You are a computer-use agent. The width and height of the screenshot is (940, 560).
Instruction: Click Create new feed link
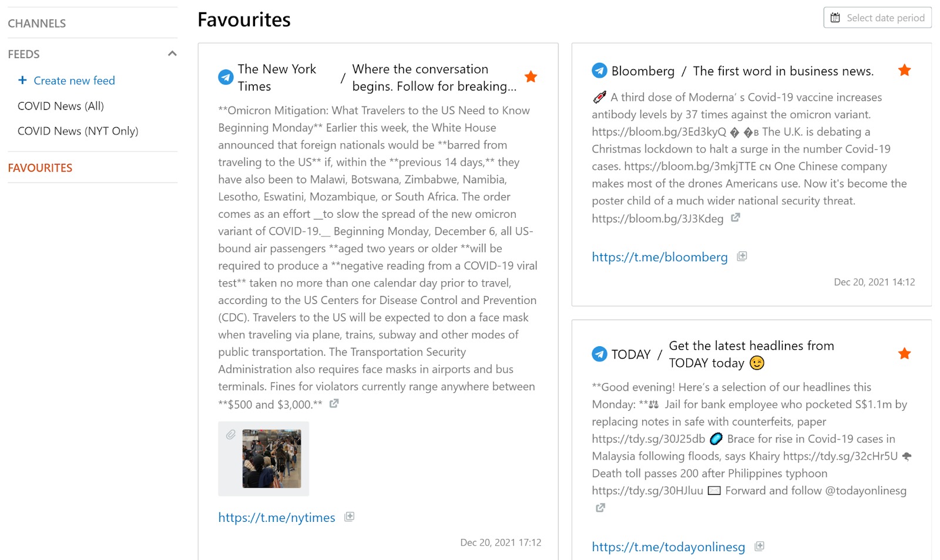(x=74, y=81)
